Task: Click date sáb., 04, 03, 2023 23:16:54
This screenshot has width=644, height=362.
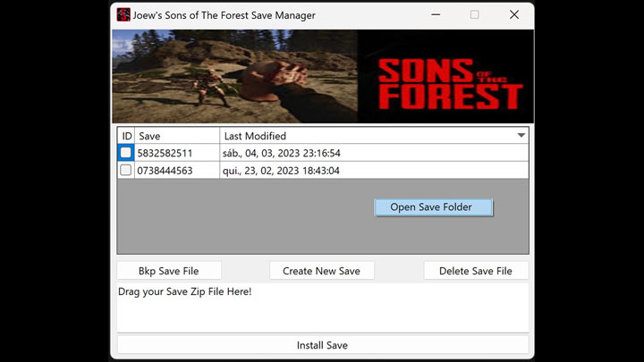Action: tap(282, 153)
